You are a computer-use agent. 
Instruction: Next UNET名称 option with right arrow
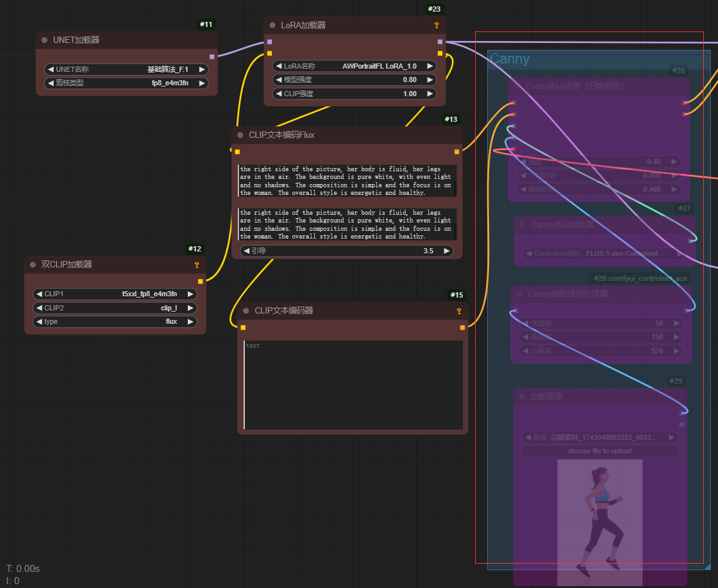coord(201,70)
